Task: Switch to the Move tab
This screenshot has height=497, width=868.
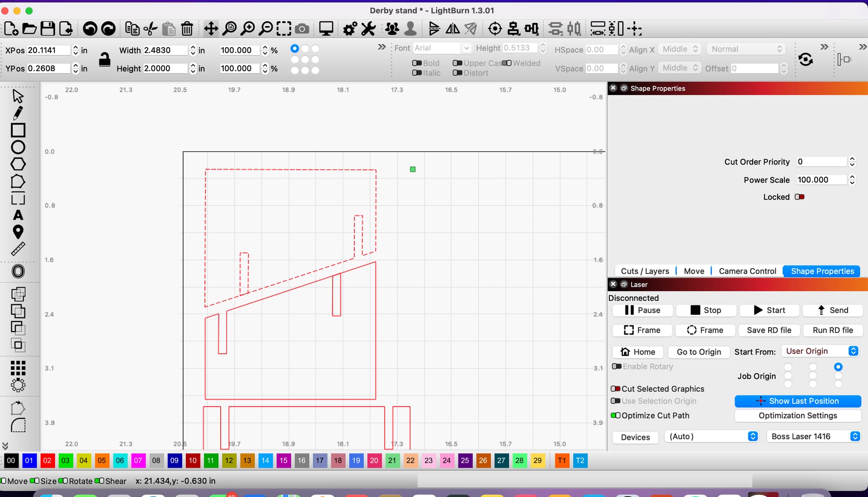Action: click(x=694, y=271)
